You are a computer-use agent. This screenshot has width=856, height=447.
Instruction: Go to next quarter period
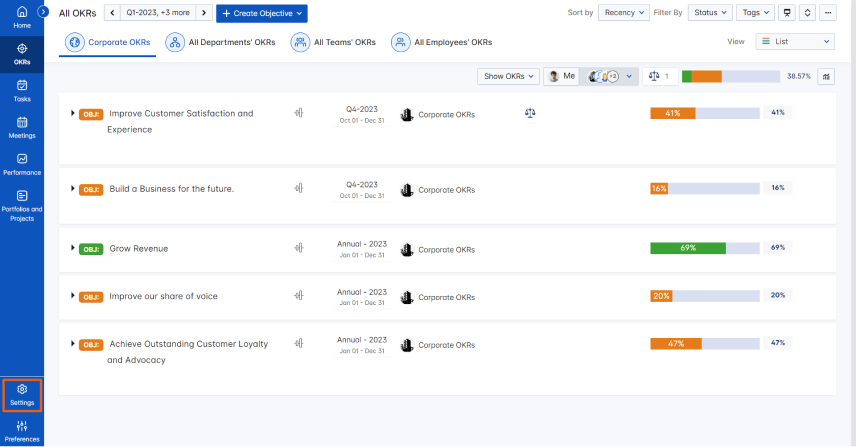(x=204, y=13)
